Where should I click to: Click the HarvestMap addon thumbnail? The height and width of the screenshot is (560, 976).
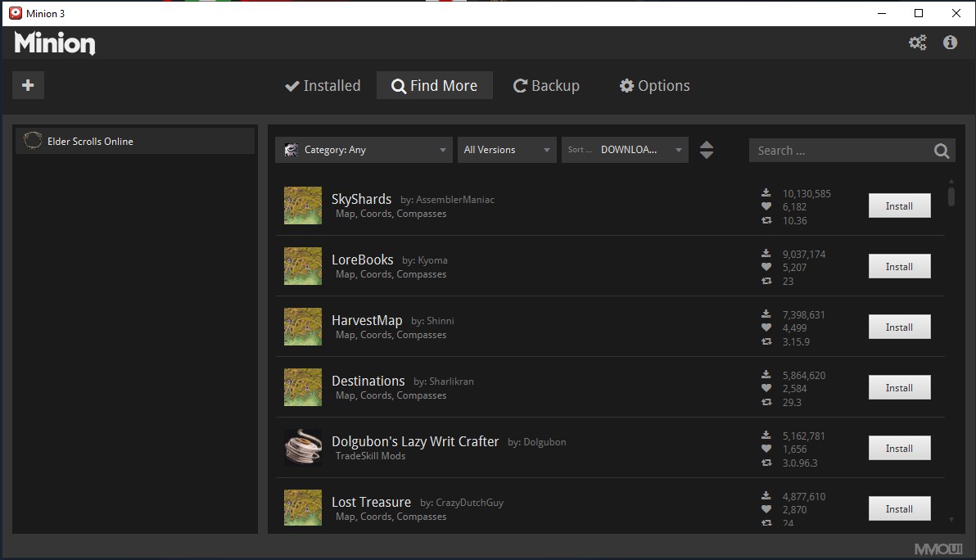(x=303, y=327)
